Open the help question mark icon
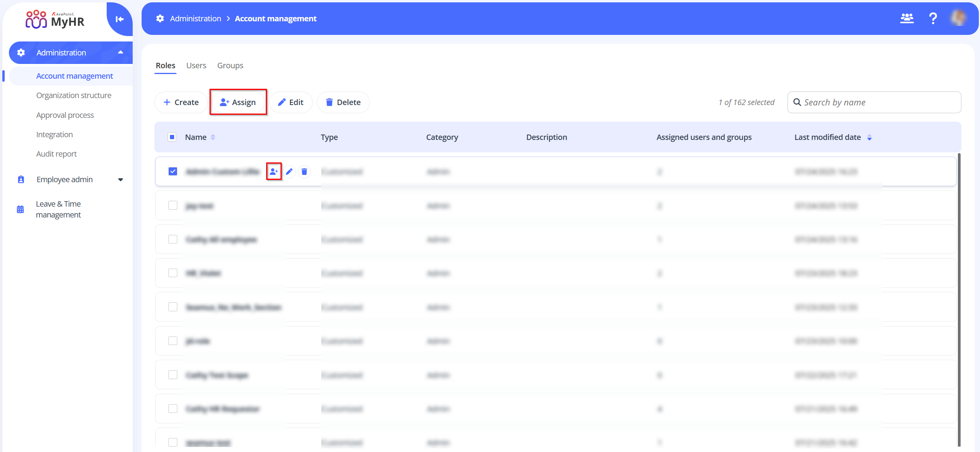The width and height of the screenshot is (980, 452). click(x=933, y=18)
